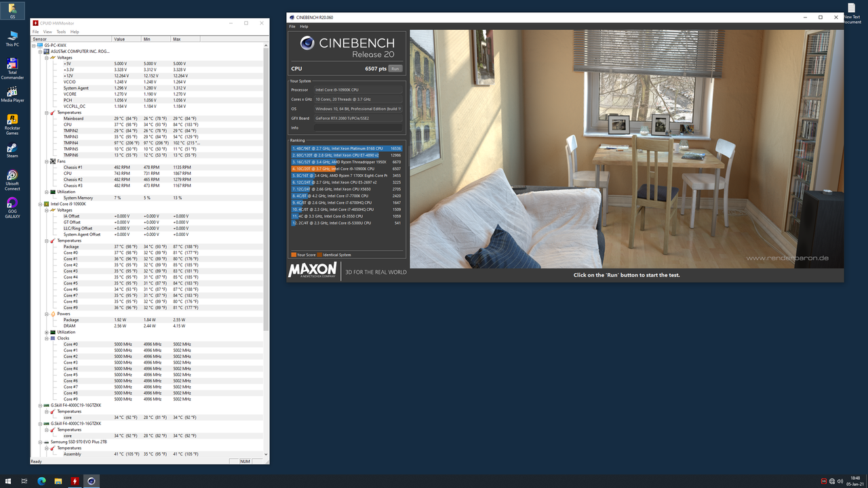The height and width of the screenshot is (488, 868).
Task: Click the HWMonitor title bar app icon
Action: [x=36, y=23]
